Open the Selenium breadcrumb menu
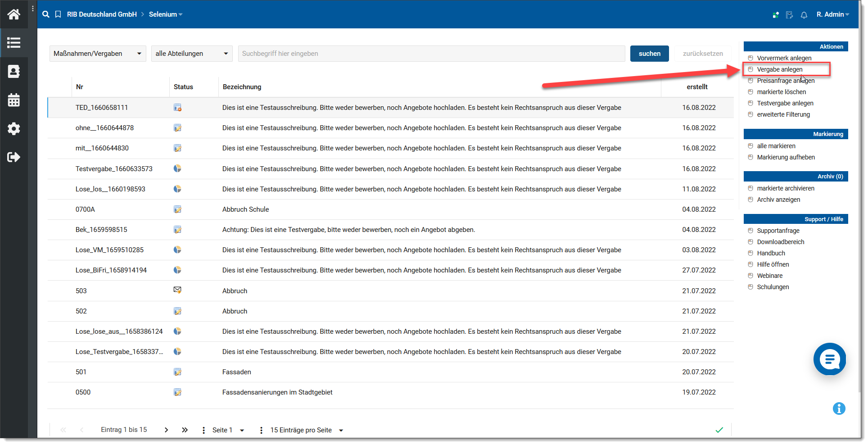The height and width of the screenshot is (445, 868). (165, 14)
